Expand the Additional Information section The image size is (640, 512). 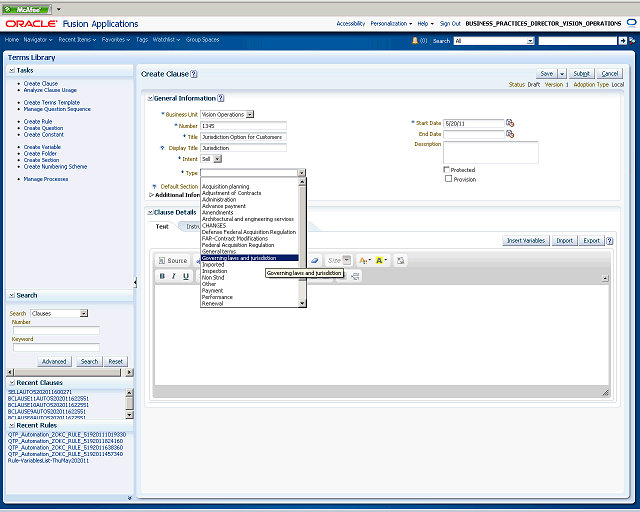[151, 195]
